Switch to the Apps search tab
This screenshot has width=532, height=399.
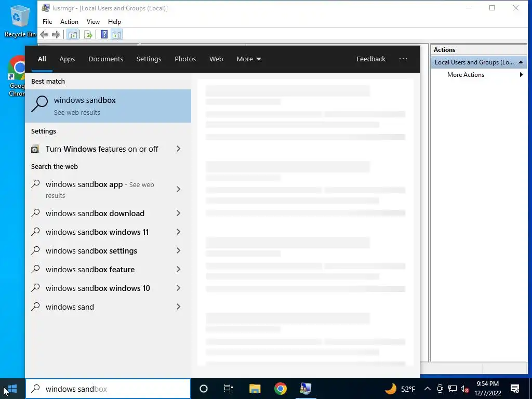click(x=67, y=59)
